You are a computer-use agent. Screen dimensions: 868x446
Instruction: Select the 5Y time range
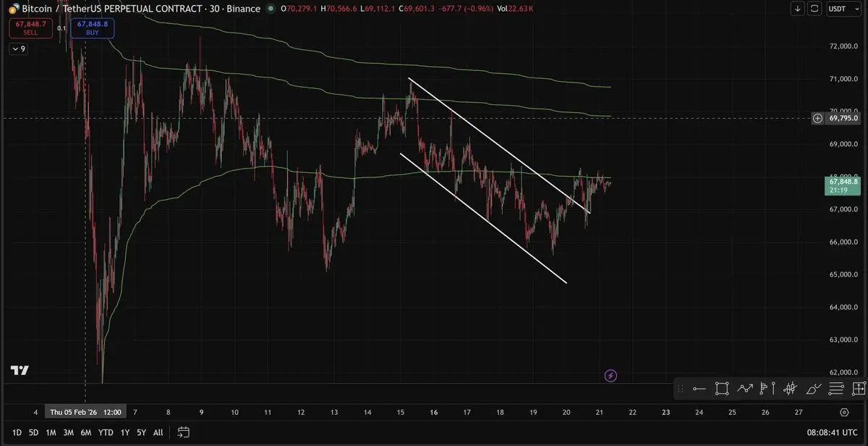pyautogui.click(x=141, y=433)
